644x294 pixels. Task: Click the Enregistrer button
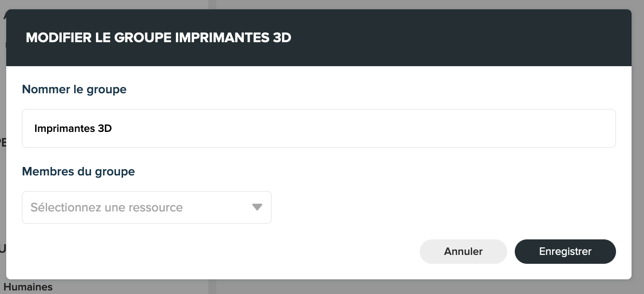click(565, 251)
